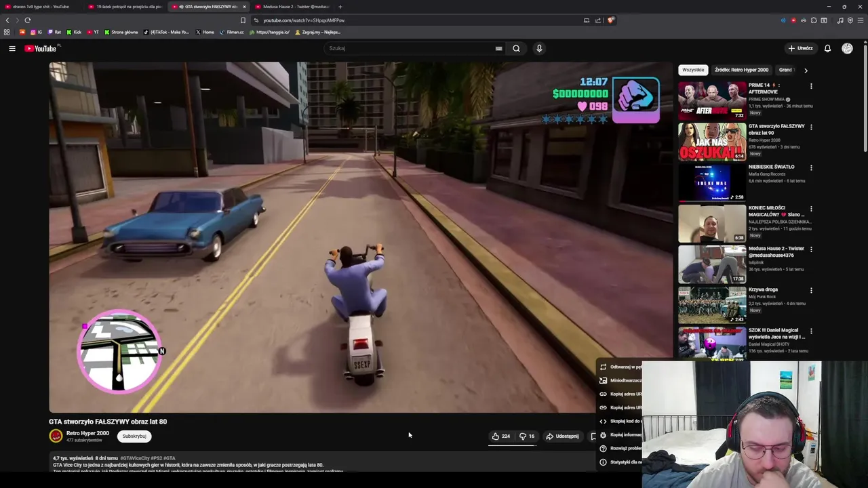Open the YouTube guide hamburger menu
The image size is (868, 488).
(12, 48)
